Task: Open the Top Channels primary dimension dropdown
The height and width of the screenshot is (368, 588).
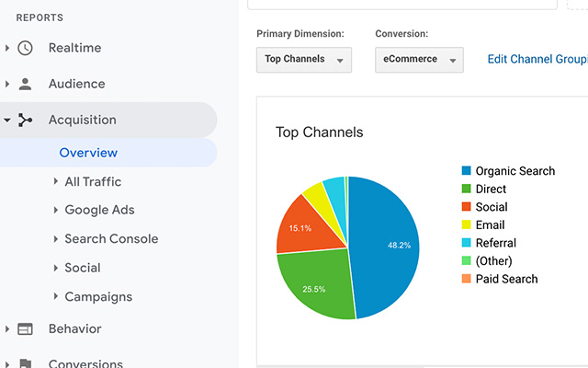Action: point(303,60)
